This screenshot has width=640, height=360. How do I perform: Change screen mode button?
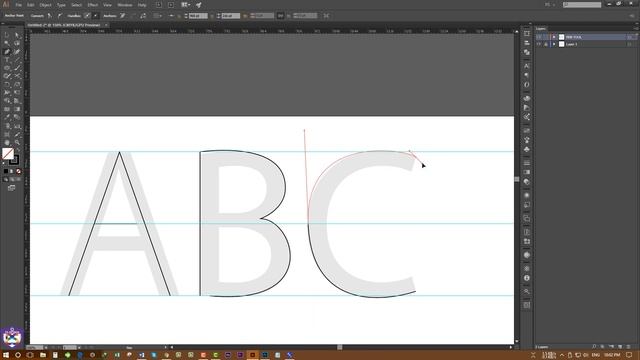coord(11,188)
